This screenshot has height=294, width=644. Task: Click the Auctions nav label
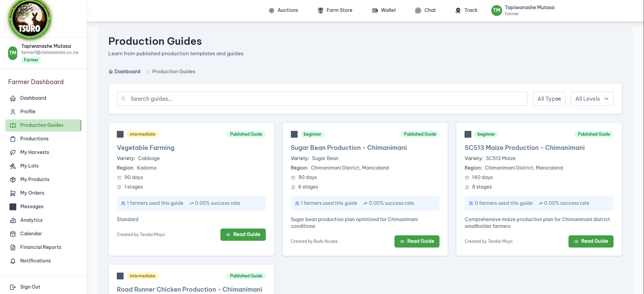point(288,10)
